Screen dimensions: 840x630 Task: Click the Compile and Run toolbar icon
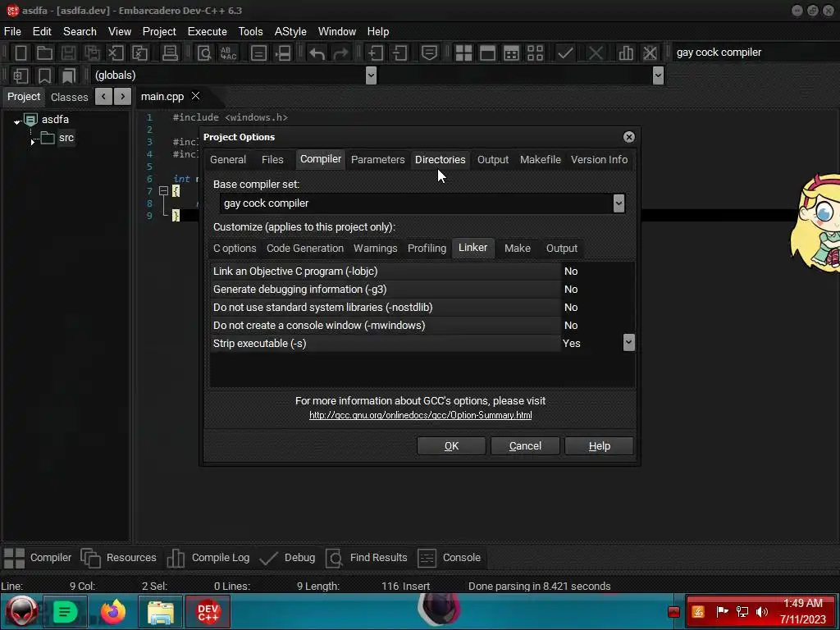pyautogui.click(x=511, y=53)
